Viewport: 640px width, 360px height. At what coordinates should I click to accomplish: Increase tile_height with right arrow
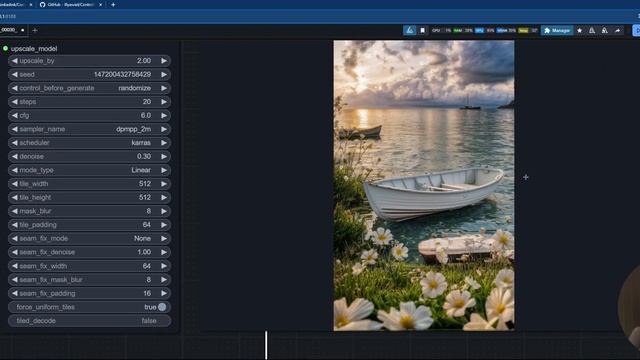(164, 198)
